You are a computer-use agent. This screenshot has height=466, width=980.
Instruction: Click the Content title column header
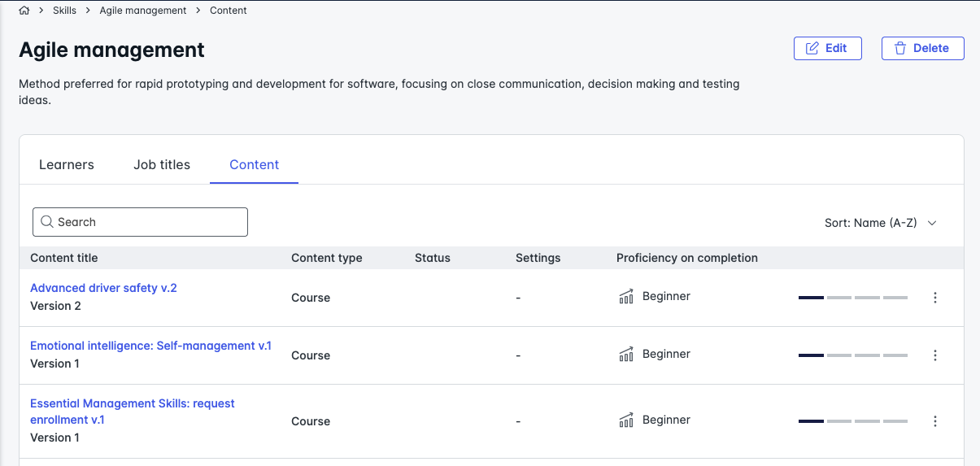tap(64, 258)
